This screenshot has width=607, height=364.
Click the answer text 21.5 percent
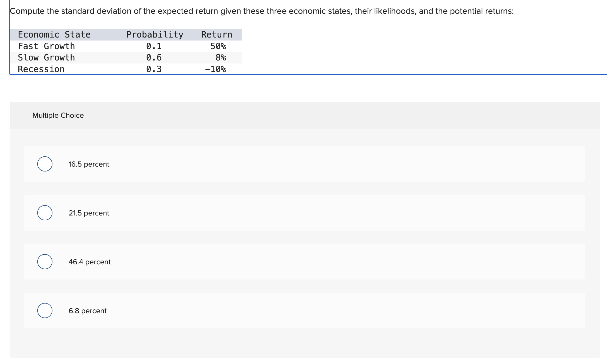(x=89, y=213)
